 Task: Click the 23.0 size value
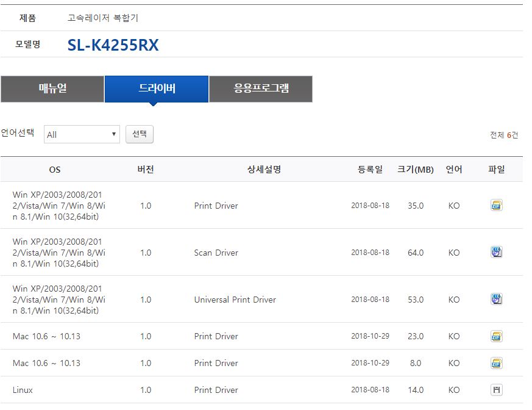point(416,336)
